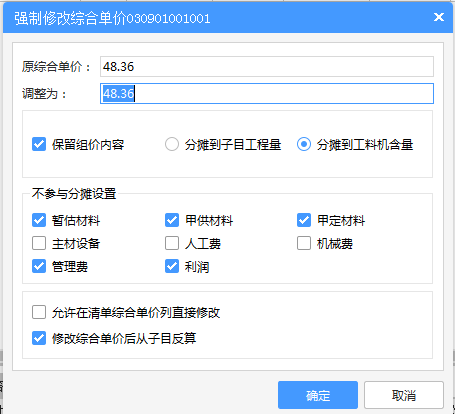Enable 机械费 checkbox
Screen dimensions: 455x414
(304, 243)
